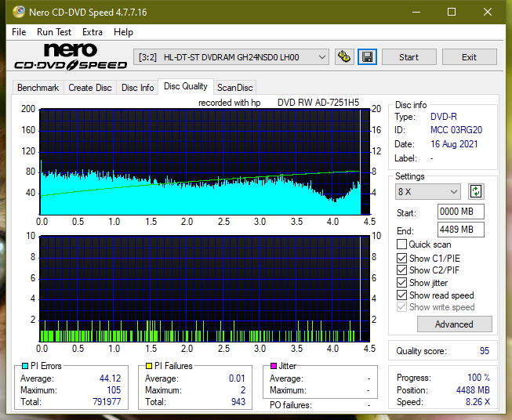This screenshot has height=420, width=512.
Task: Open the File menu
Action: click(19, 32)
